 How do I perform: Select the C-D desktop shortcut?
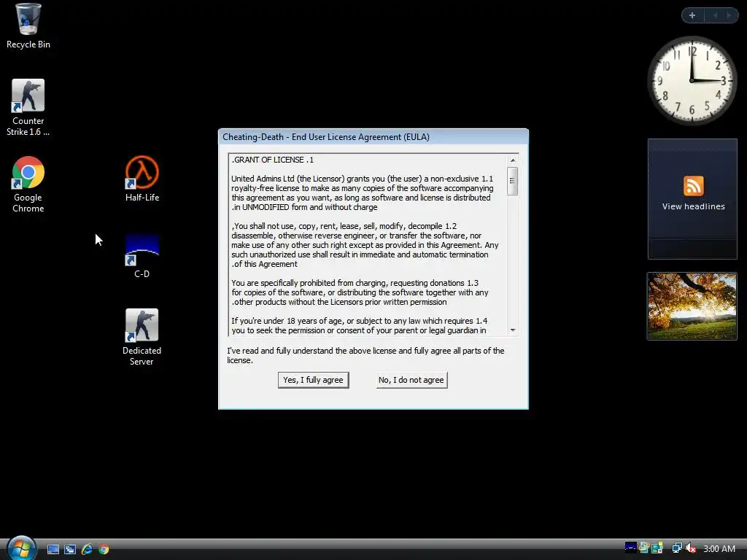coord(142,256)
